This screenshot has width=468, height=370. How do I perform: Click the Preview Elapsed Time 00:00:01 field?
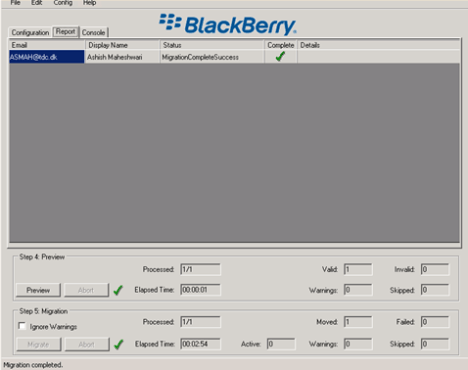point(200,290)
